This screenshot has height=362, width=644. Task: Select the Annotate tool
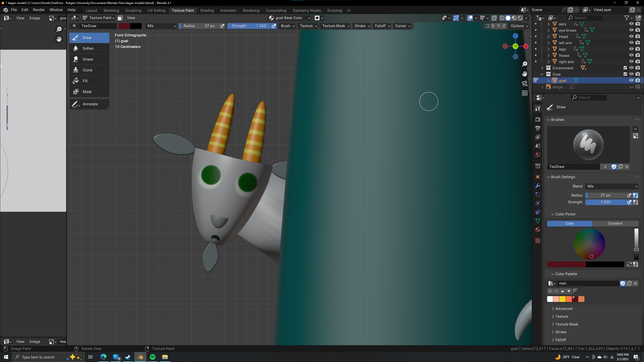click(90, 104)
